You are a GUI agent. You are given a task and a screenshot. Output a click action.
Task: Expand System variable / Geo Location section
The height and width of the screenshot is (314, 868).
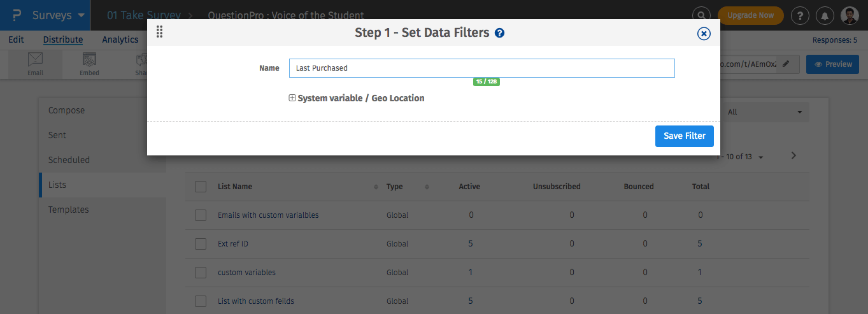pyautogui.click(x=292, y=98)
